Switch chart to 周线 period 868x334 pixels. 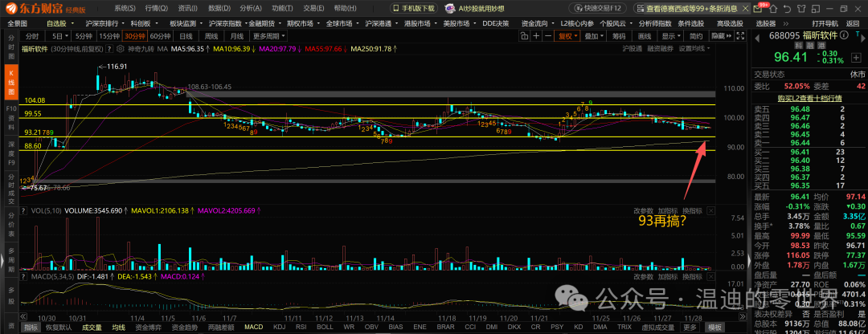[211, 36]
